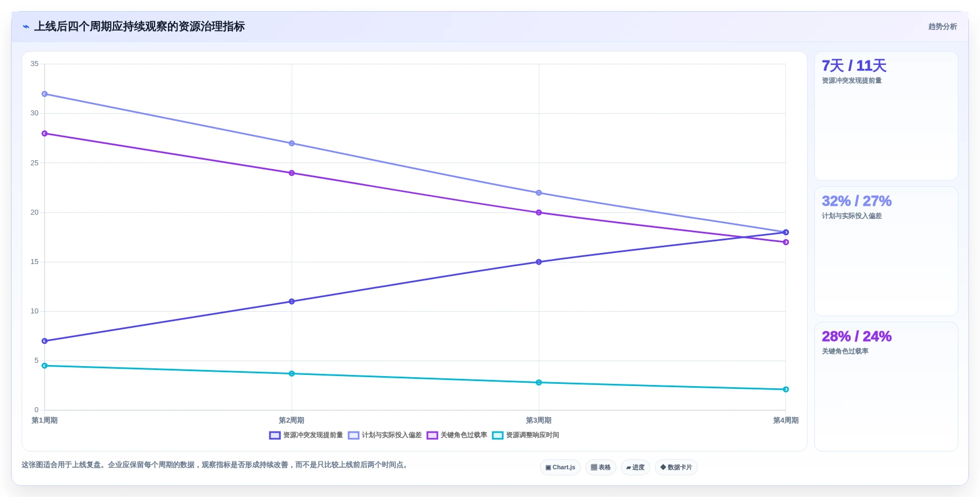Viewport: 980px width, 497px height.
Task: Click the cyan 资源调整响应时间 legend swatch
Action: pos(498,435)
